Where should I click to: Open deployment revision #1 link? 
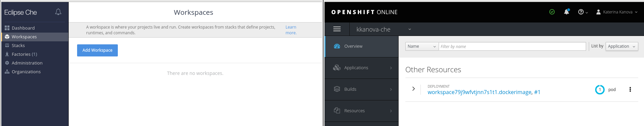[537, 92]
